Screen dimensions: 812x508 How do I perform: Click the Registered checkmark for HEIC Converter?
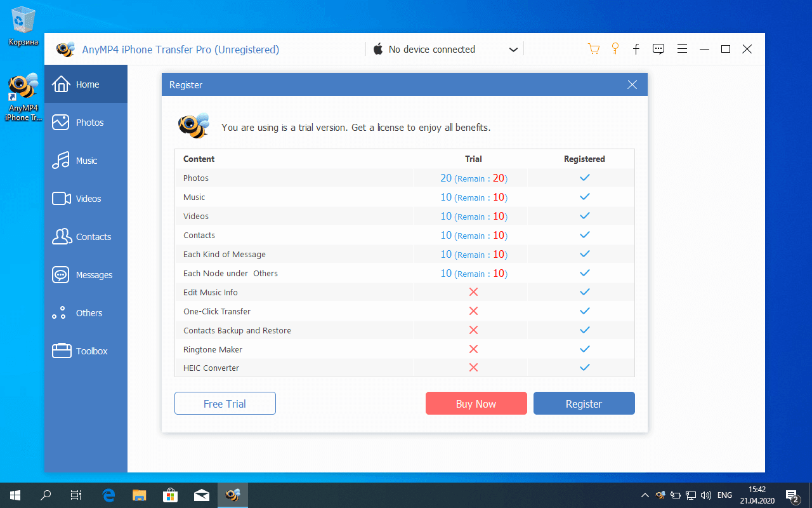[x=585, y=368]
